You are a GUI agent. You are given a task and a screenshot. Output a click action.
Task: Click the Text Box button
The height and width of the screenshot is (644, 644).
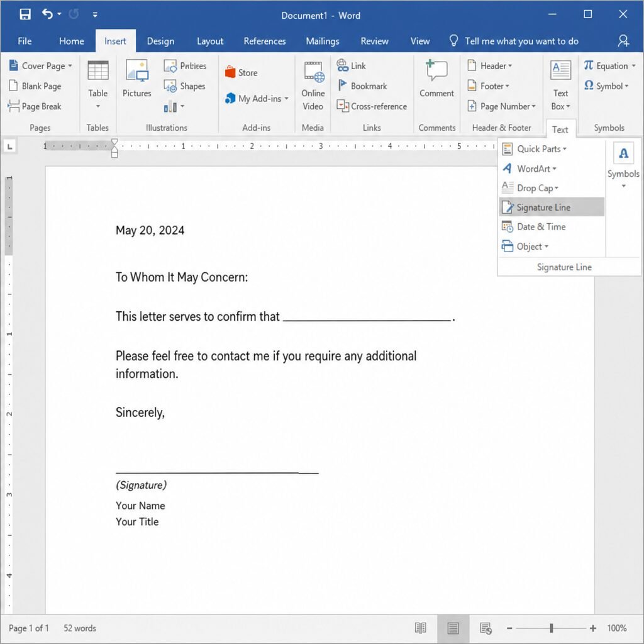tap(560, 86)
